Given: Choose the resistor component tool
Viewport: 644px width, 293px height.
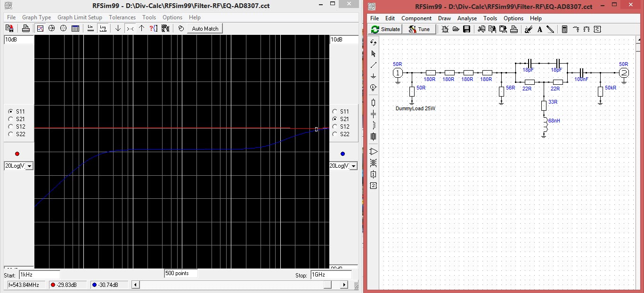Looking at the screenshot, I should point(374,102).
